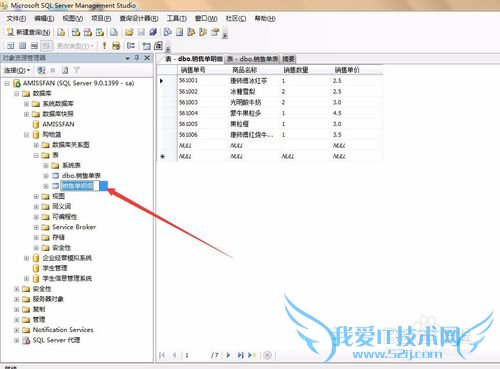Execute SQL with the red exclamation icon
Image resolution: width=500 pixels, height=369 pixels.
[104, 46]
